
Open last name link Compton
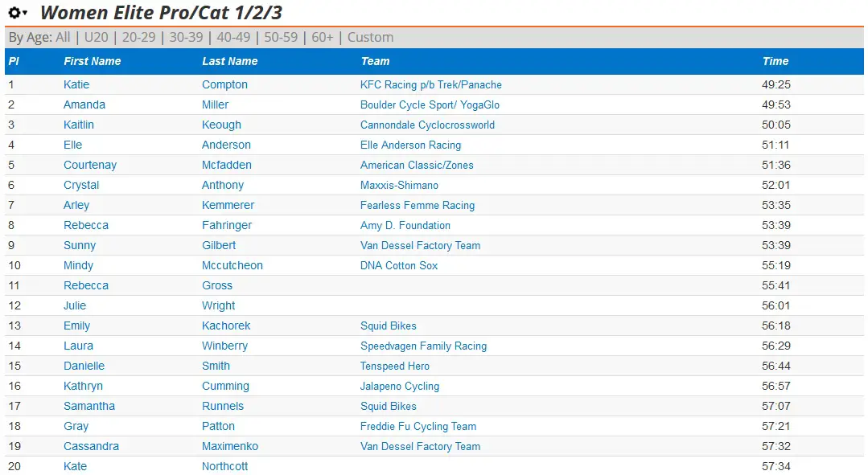[x=224, y=84]
